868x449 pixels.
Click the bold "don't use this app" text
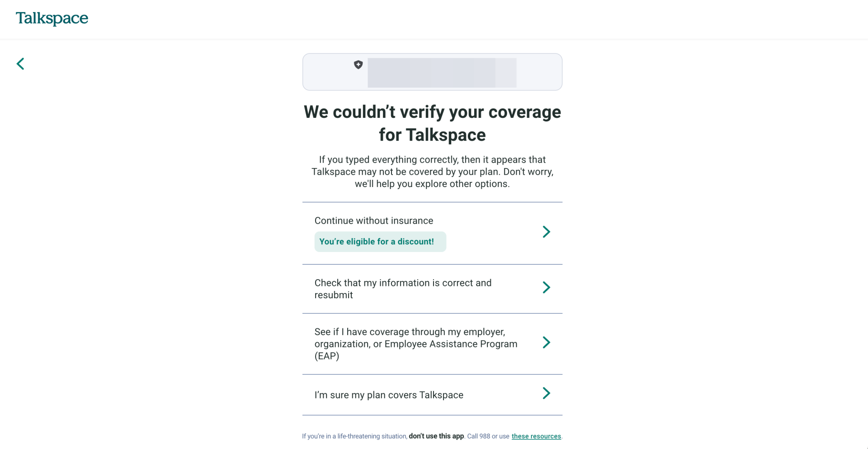pos(436,436)
